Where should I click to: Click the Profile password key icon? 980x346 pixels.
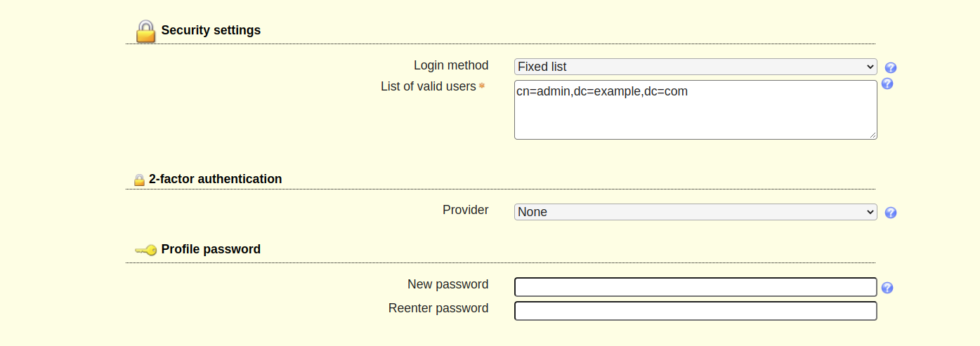point(145,250)
